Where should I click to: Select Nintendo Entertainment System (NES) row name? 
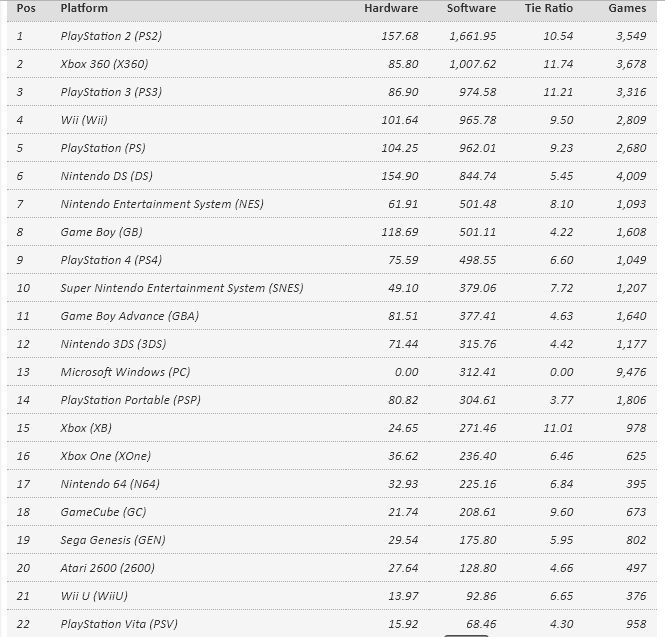(x=162, y=204)
